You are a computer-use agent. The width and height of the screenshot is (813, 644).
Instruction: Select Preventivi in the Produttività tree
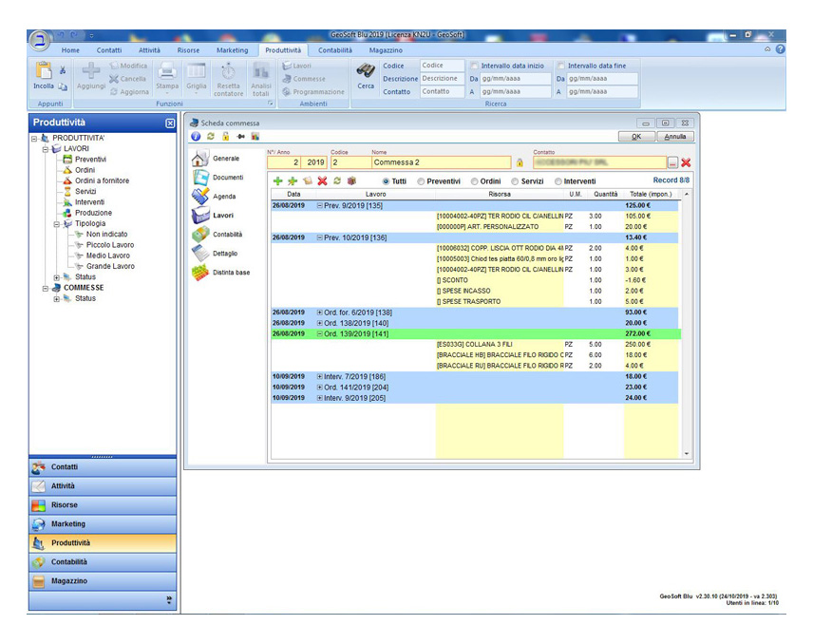pos(90,160)
